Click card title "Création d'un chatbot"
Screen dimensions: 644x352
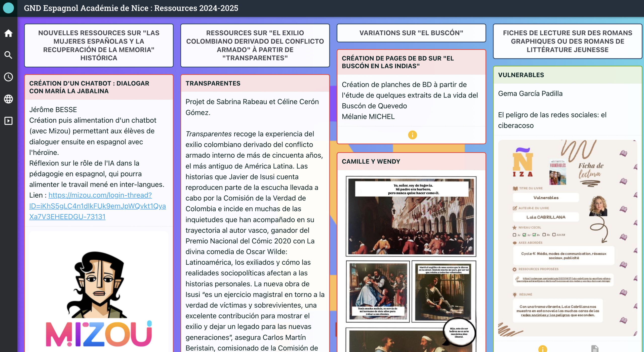click(x=89, y=87)
